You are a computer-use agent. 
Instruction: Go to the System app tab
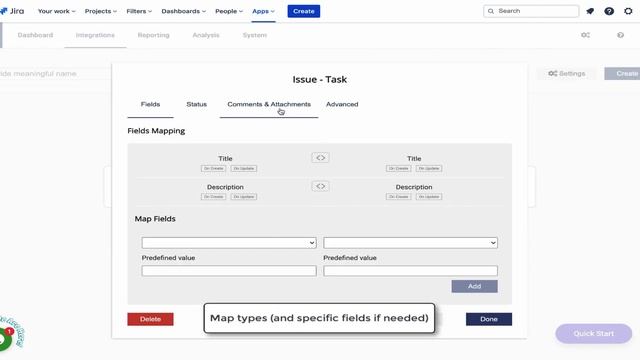(x=254, y=35)
